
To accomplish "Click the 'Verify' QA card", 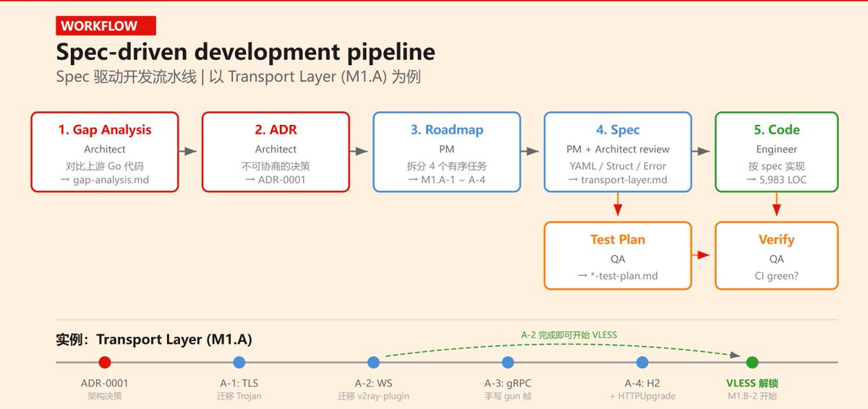I will click(x=777, y=256).
